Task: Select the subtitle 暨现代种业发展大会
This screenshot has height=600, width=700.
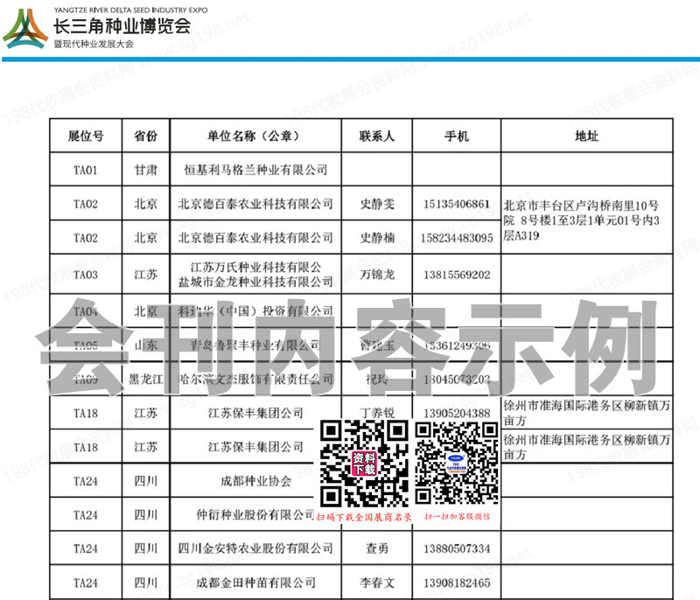Action: [x=94, y=44]
